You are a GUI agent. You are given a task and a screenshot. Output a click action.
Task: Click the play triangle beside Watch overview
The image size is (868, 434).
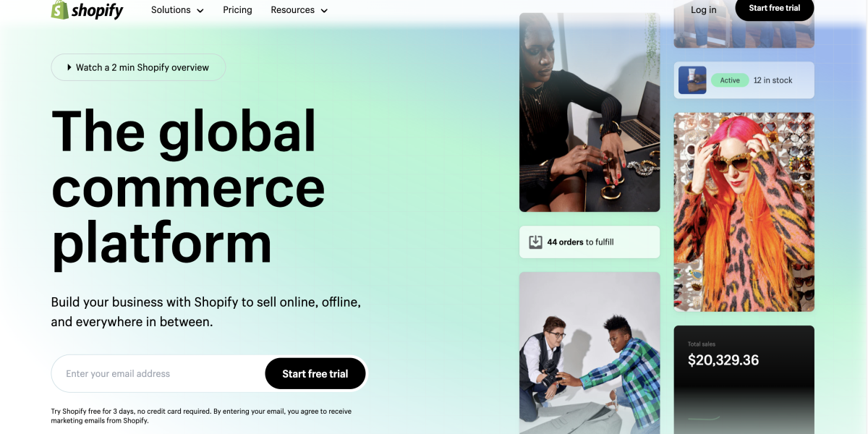[69, 67]
